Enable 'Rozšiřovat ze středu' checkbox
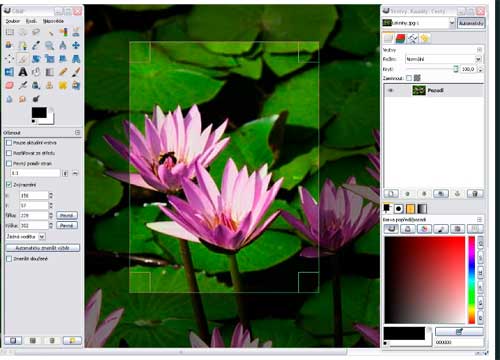The width and height of the screenshot is (500, 360). (9, 153)
